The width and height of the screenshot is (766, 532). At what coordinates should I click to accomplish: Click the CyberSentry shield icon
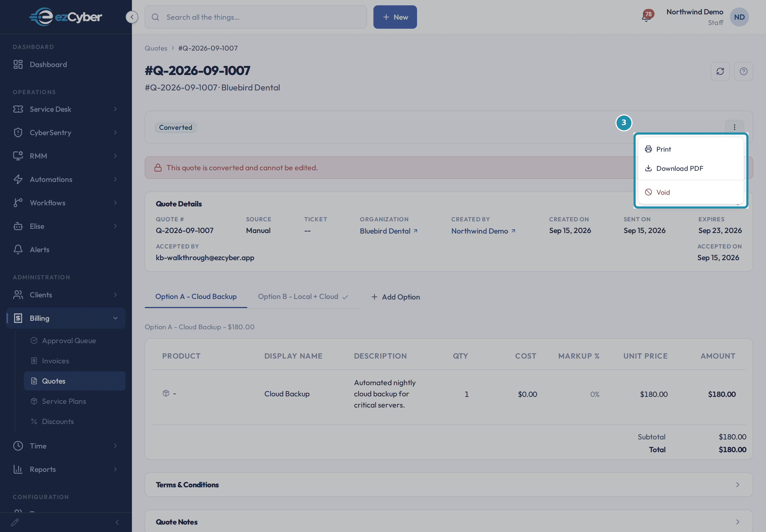(18, 133)
